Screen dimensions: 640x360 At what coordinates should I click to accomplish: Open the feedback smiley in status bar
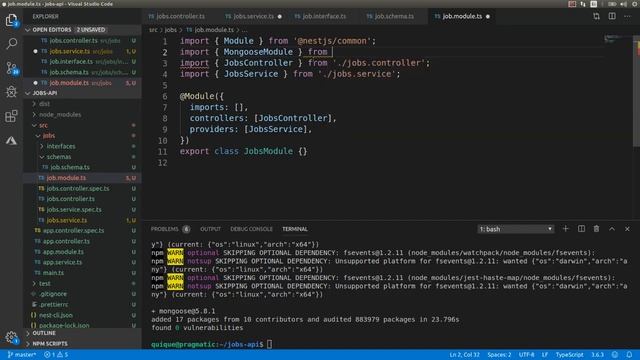tap(615, 355)
